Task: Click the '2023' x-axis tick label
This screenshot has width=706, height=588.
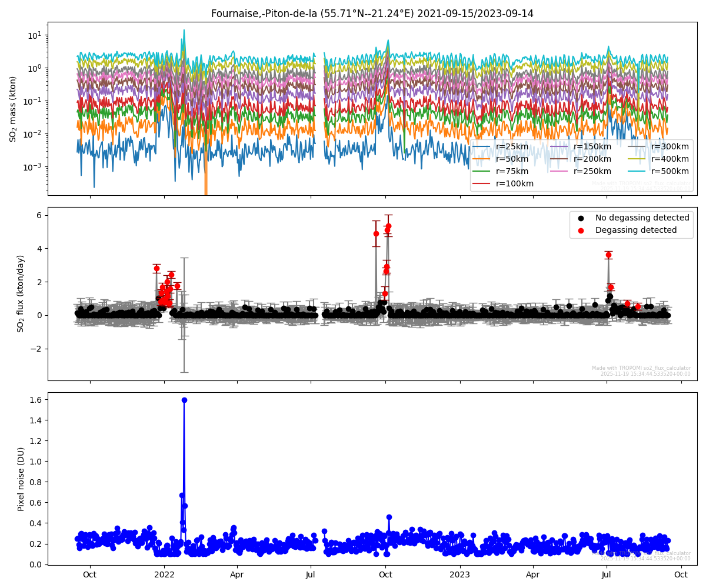Action: pyautogui.click(x=459, y=574)
